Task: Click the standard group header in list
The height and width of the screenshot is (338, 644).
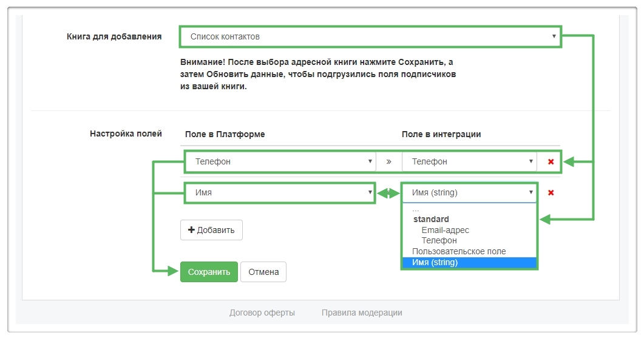Action: (431, 219)
